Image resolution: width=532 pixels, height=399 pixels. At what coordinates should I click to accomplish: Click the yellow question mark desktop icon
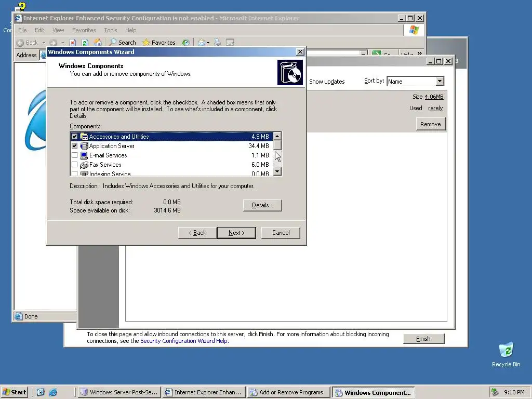click(x=21, y=7)
